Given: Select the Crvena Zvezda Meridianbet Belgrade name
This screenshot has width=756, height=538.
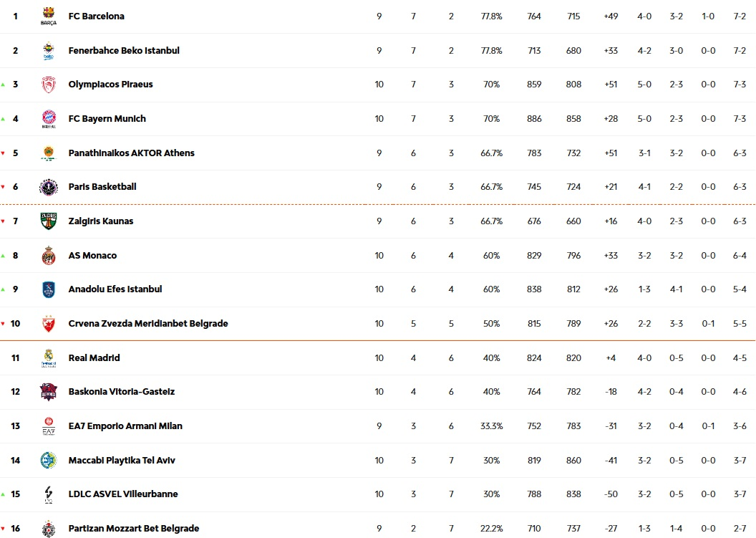Looking at the screenshot, I should [x=148, y=324].
